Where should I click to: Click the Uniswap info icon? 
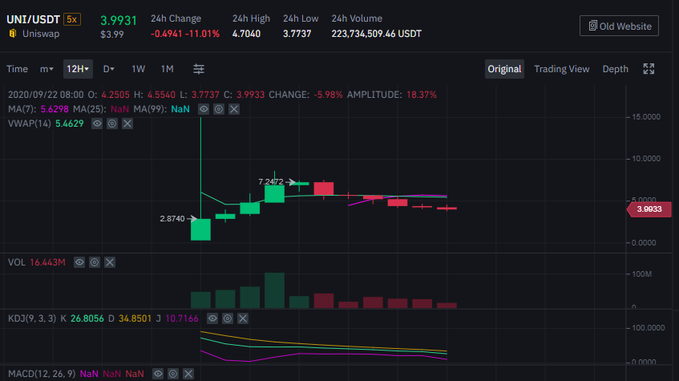pyautogui.click(x=13, y=33)
